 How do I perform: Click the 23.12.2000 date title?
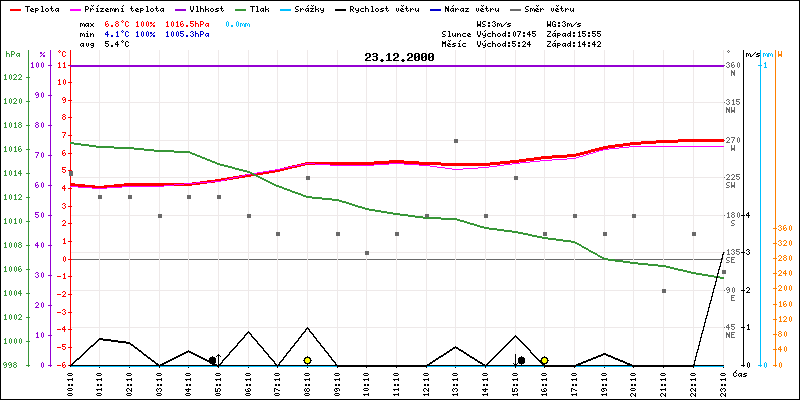click(x=399, y=58)
